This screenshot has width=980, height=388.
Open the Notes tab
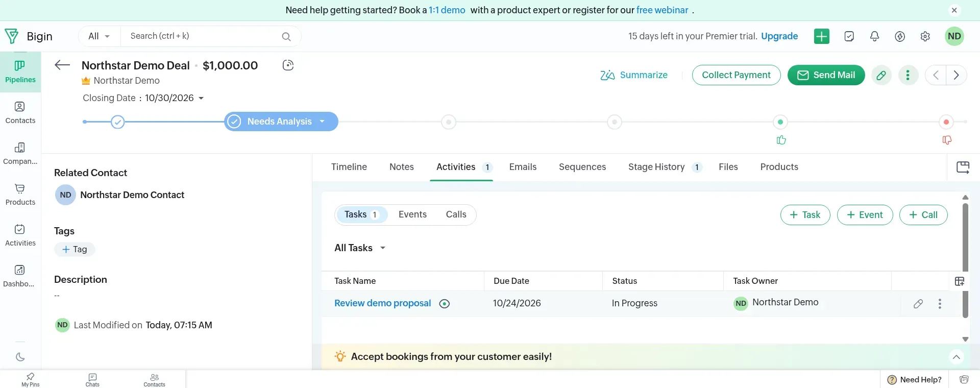click(x=402, y=167)
